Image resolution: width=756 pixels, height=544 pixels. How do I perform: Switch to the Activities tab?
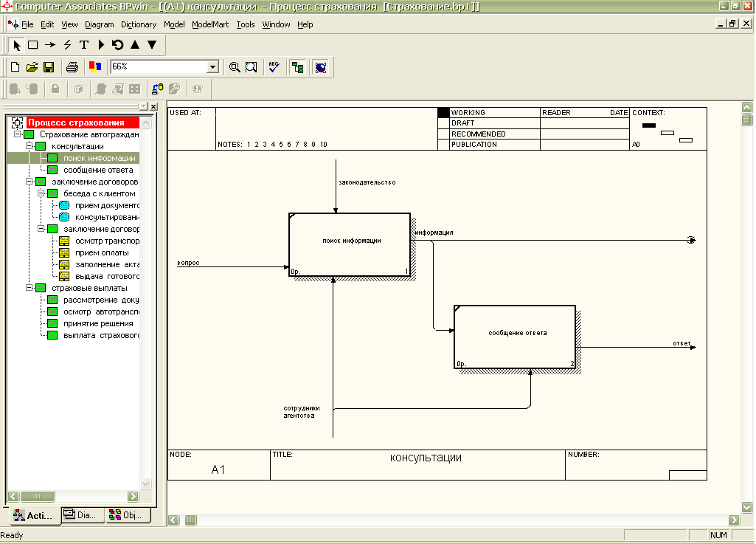click(34, 515)
